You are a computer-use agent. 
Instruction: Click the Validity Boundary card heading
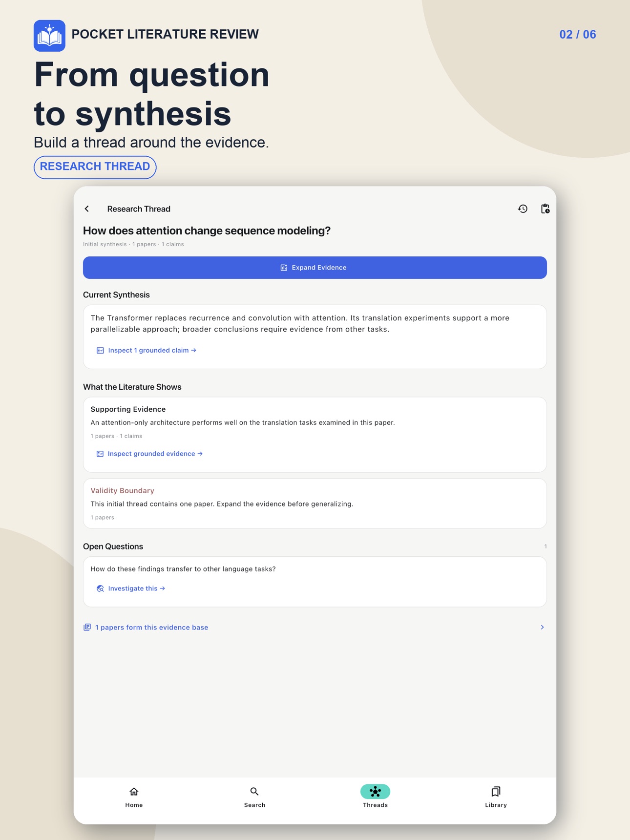pyautogui.click(x=122, y=491)
